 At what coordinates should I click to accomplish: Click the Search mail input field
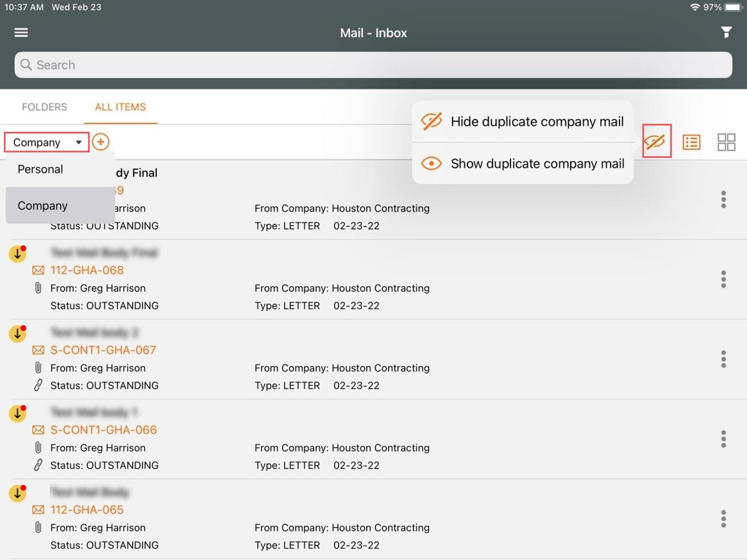coord(374,65)
